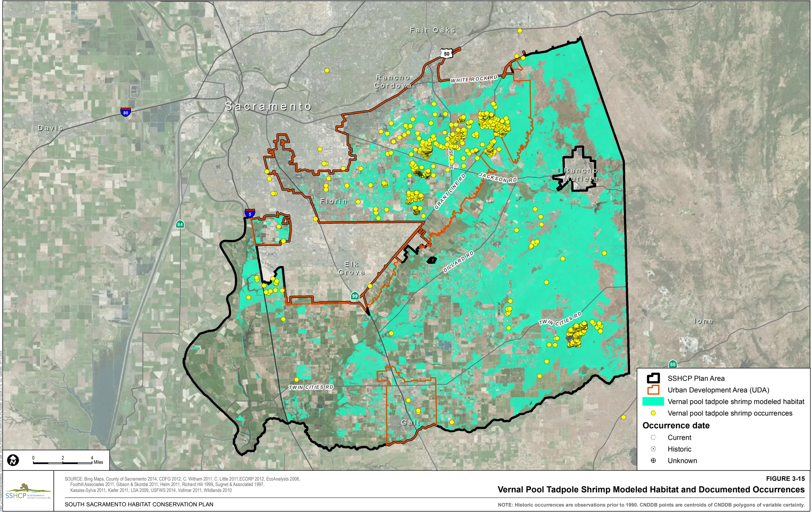Click the State Route 99 shield
This screenshot has width=812, height=512.
355,296
